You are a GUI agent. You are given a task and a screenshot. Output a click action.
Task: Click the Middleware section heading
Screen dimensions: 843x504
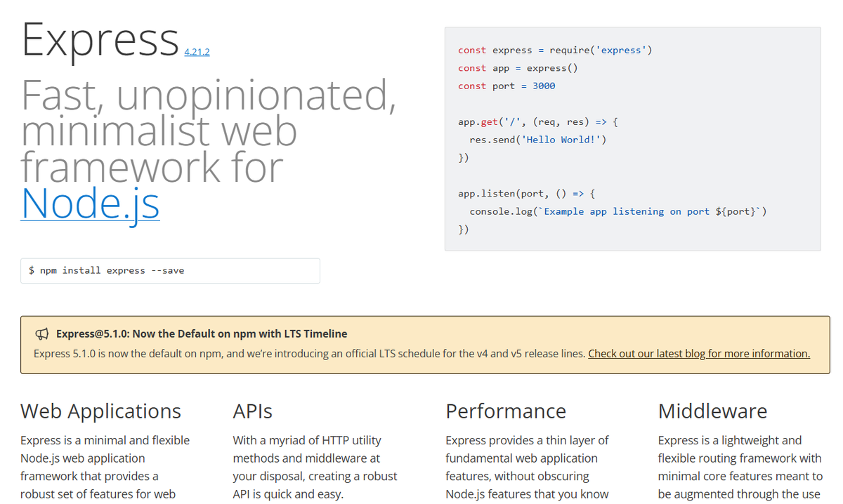pos(712,411)
